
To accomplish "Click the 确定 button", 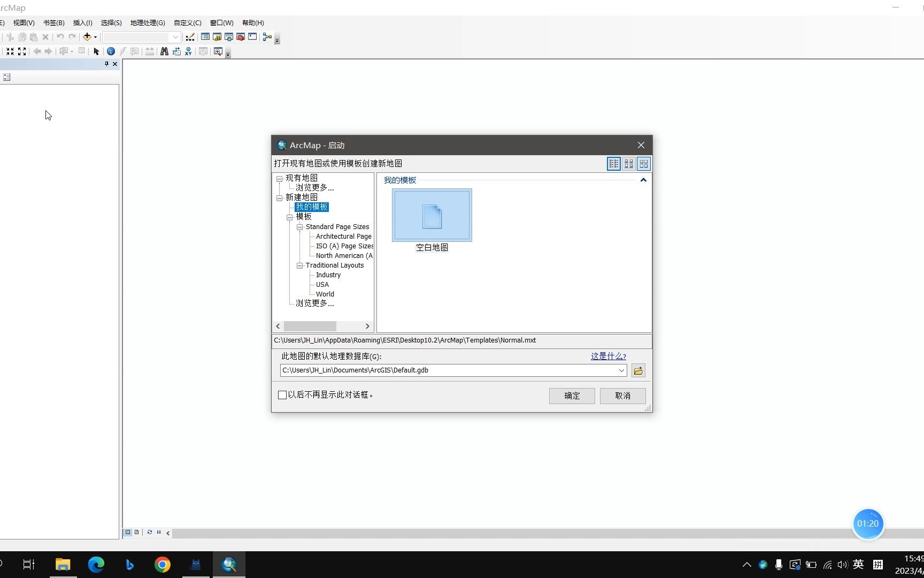I will (x=572, y=396).
